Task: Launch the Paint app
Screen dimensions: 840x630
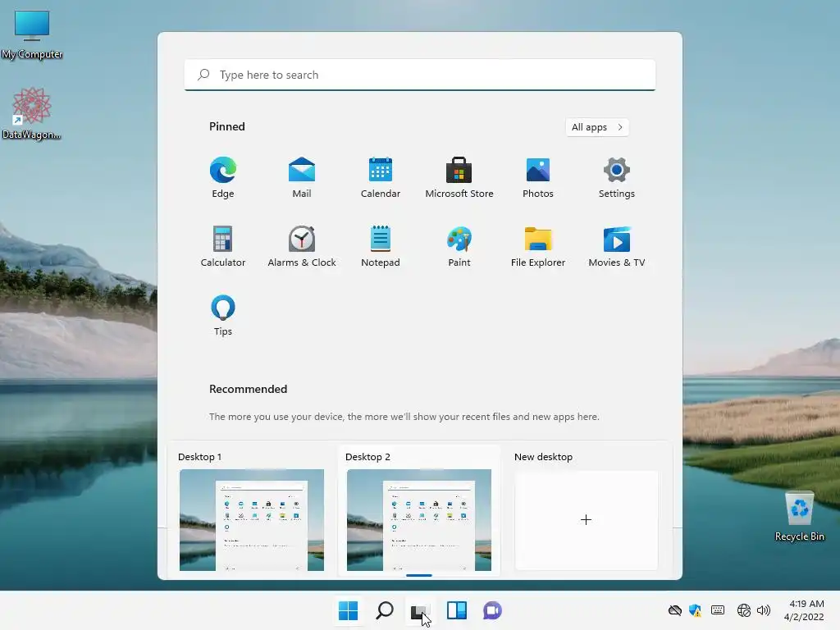Action: click(459, 246)
